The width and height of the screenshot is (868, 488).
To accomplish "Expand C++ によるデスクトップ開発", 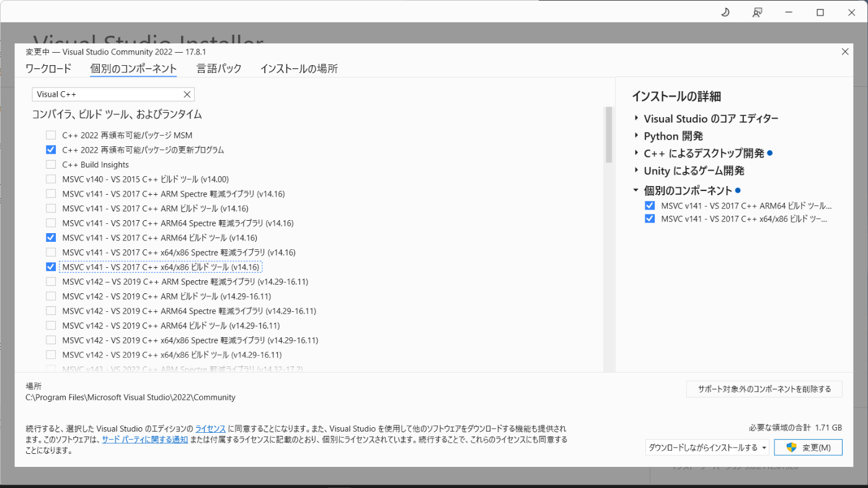I will 636,153.
